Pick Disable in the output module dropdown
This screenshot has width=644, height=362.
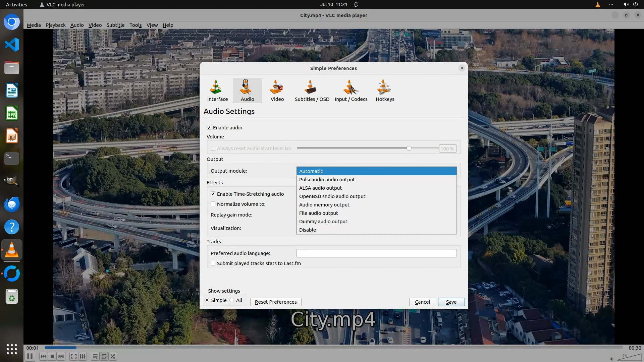307,230
